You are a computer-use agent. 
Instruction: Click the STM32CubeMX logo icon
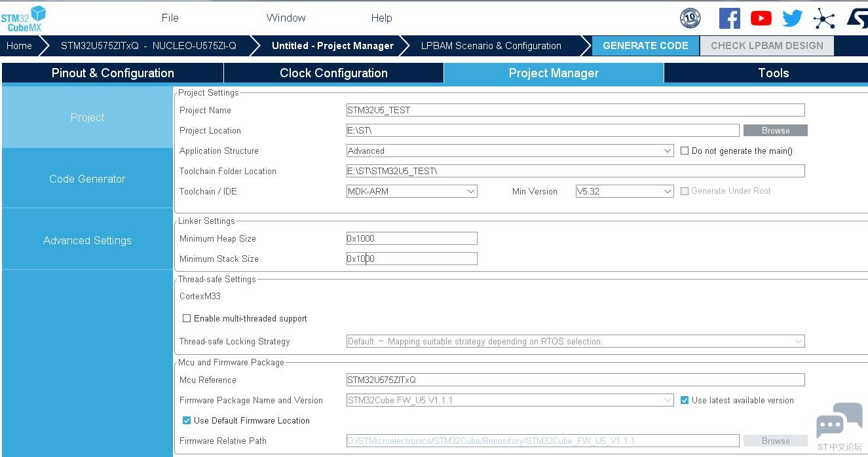(24, 18)
